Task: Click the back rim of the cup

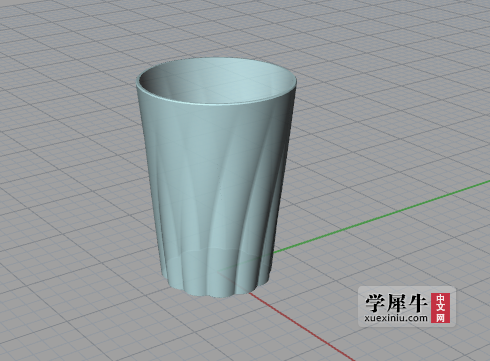Action: point(217,60)
